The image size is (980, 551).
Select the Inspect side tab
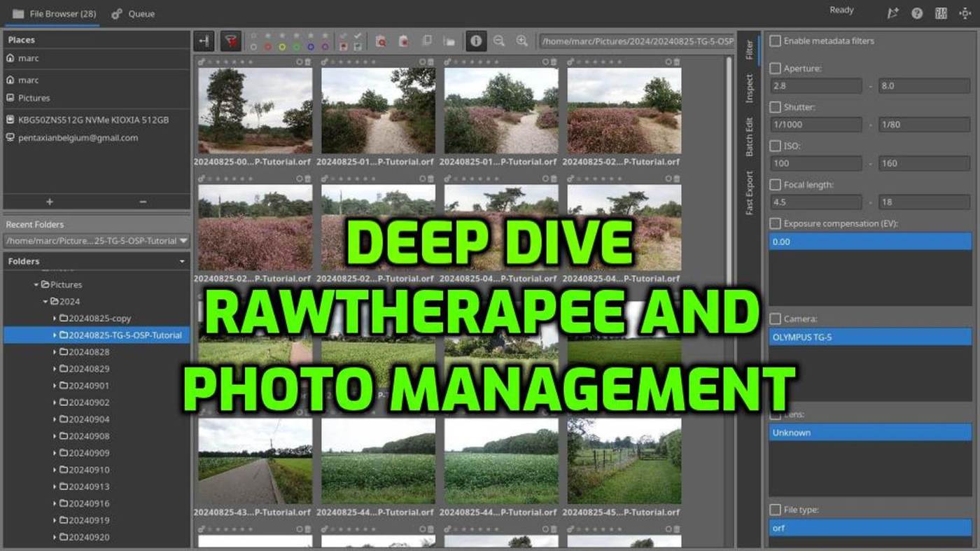(749, 88)
